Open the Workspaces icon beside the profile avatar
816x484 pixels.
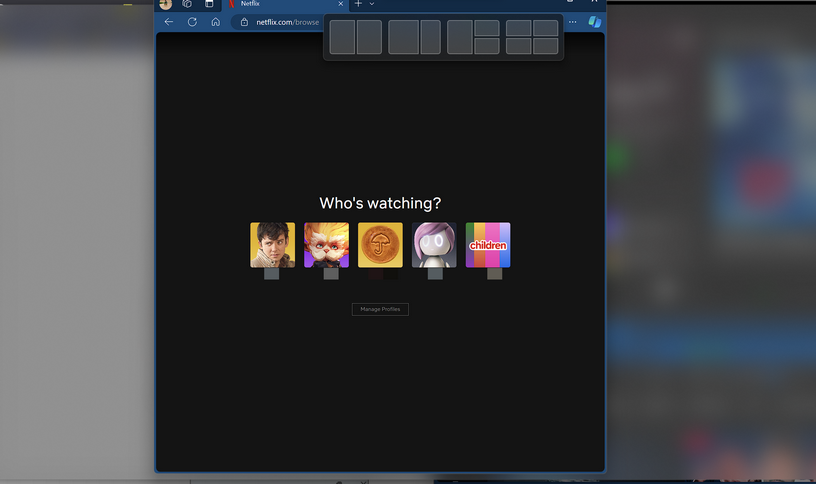(187, 4)
